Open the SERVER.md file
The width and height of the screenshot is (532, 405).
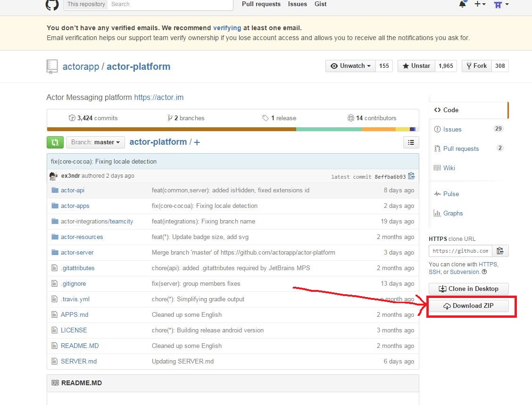click(79, 361)
